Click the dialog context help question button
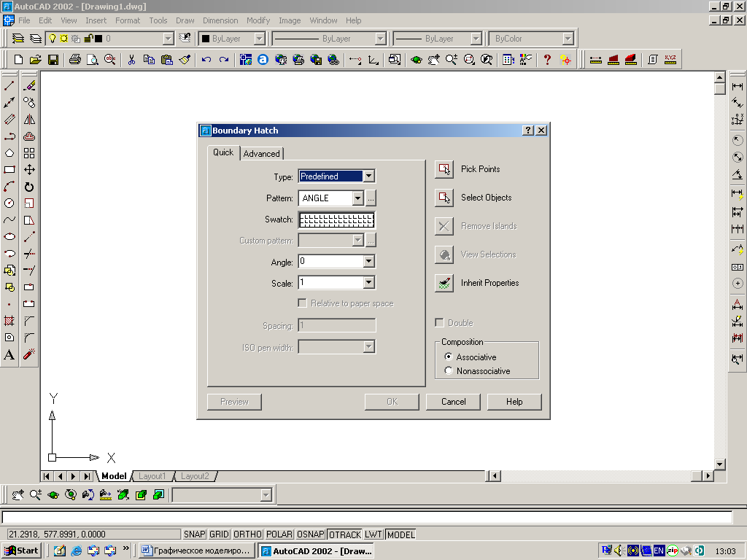Image resolution: width=747 pixels, height=560 pixels. [x=527, y=131]
